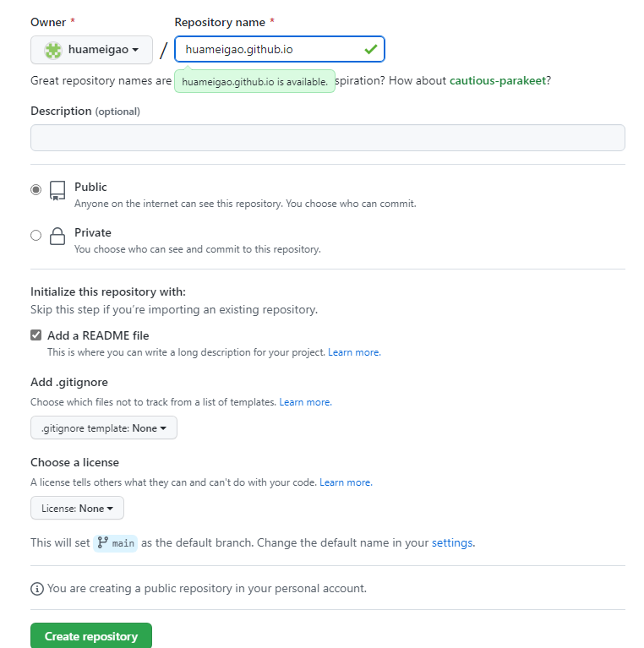This screenshot has width=644, height=648.
Task: Follow the settings link for default branch
Action: [x=452, y=542]
